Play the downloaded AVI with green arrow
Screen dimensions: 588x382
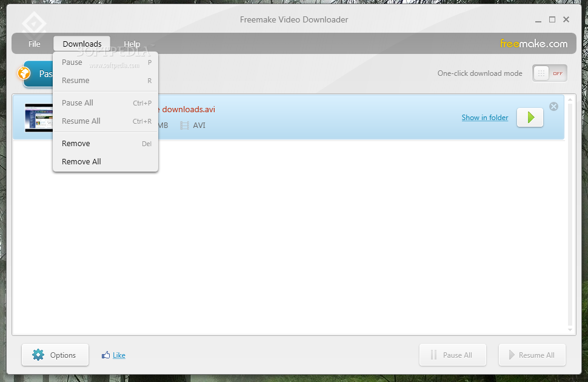530,118
